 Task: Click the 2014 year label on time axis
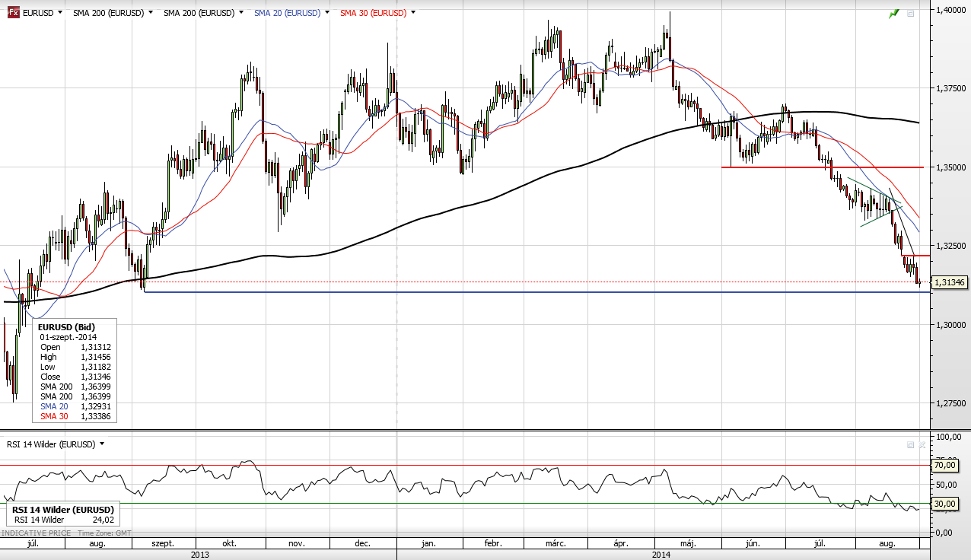click(x=661, y=555)
